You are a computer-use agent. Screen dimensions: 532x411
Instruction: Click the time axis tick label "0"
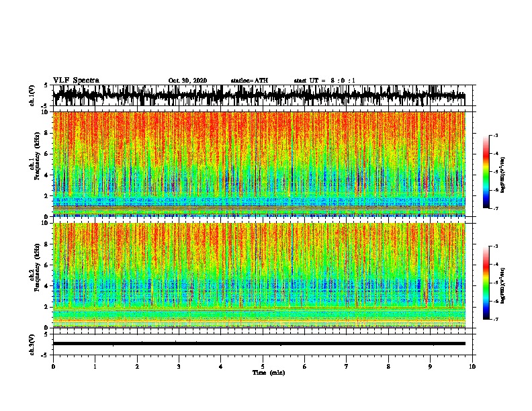click(x=53, y=367)
